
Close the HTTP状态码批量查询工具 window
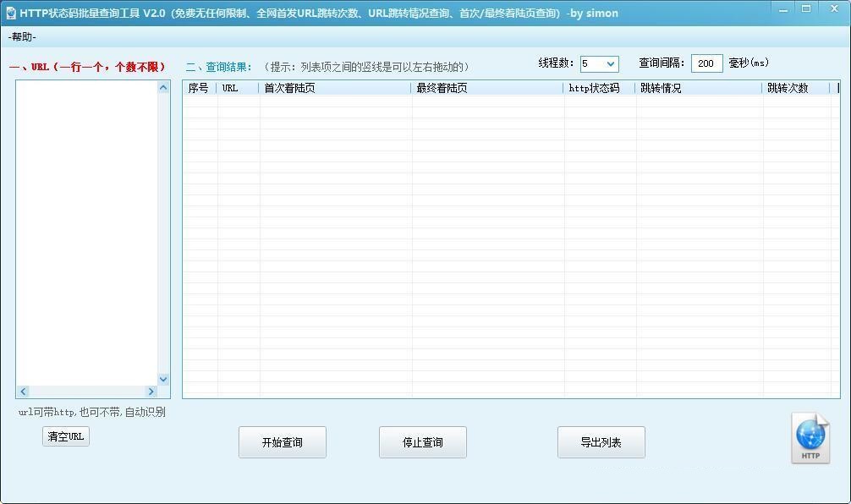tap(835, 9)
